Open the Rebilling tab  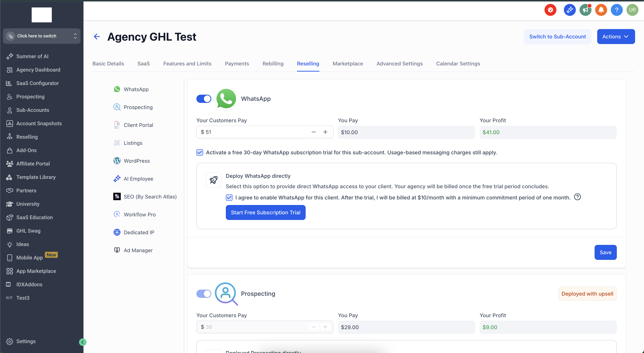tap(273, 64)
